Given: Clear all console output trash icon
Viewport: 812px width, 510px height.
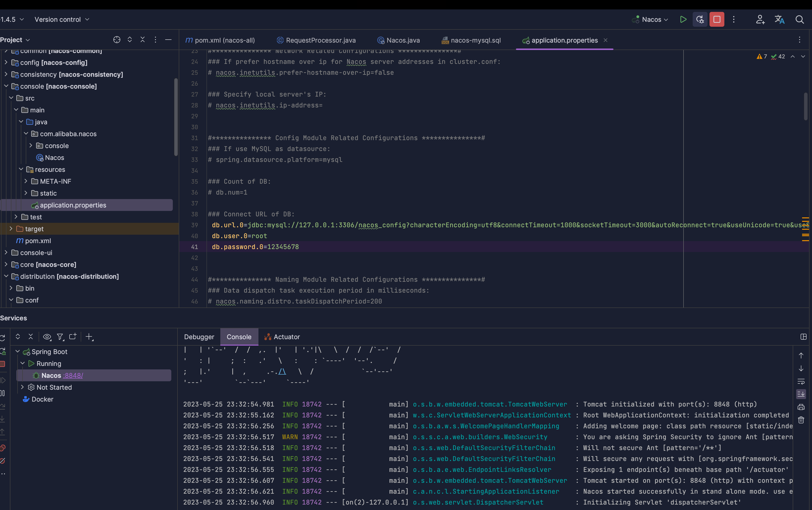Looking at the screenshot, I should (801, 420).
